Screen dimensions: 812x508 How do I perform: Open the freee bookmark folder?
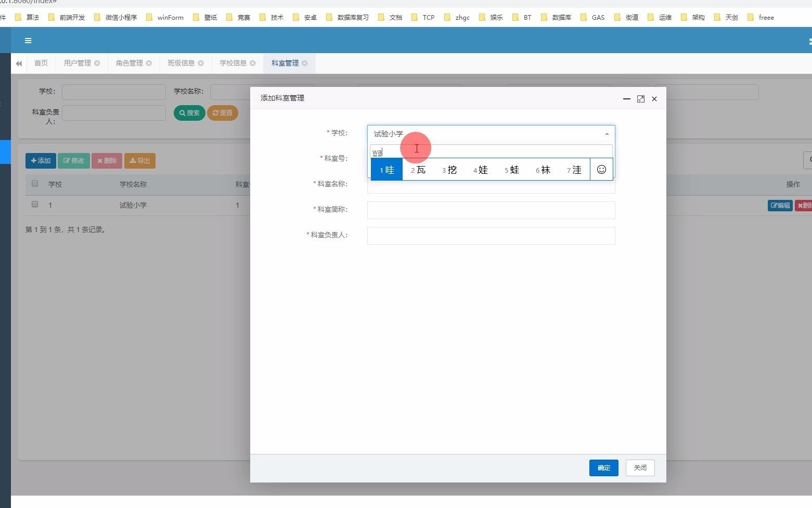pos(761,17)
